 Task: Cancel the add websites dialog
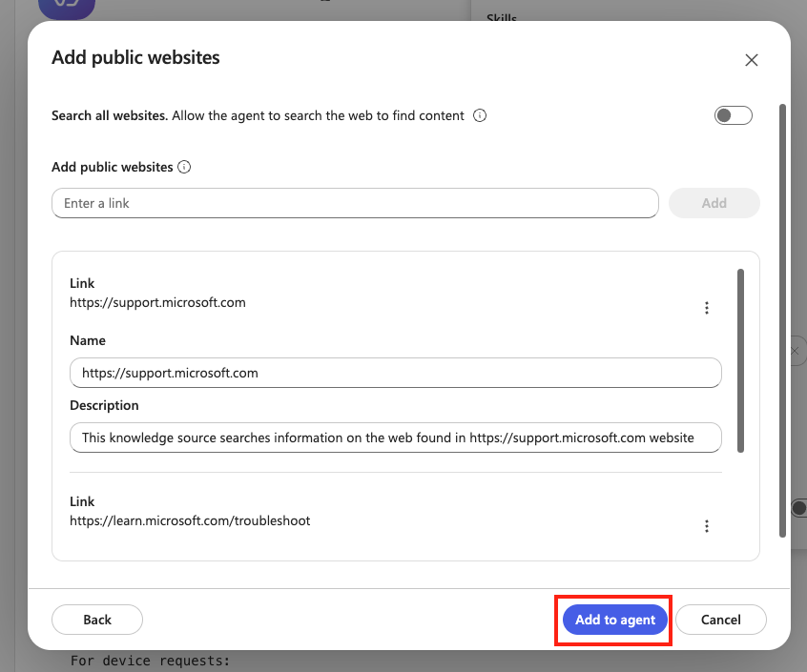tap(720, 620)
